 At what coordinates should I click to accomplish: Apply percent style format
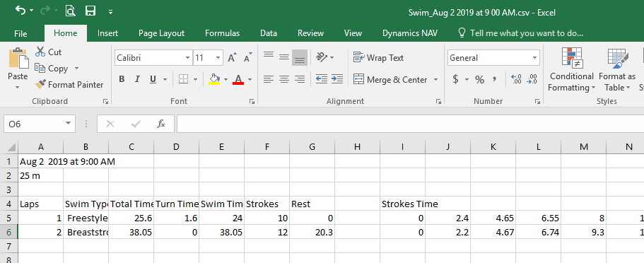[479, 80]
